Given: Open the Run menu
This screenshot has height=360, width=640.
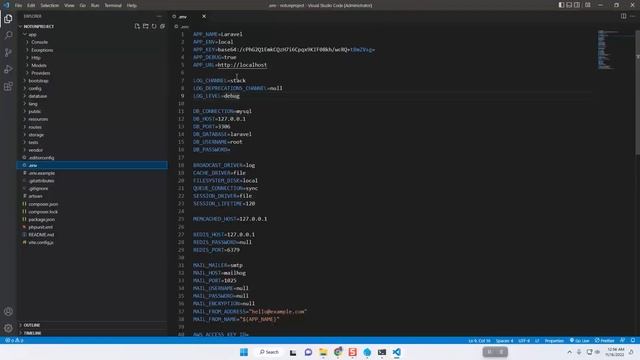Looking at the screenshot, I should 95,5.
